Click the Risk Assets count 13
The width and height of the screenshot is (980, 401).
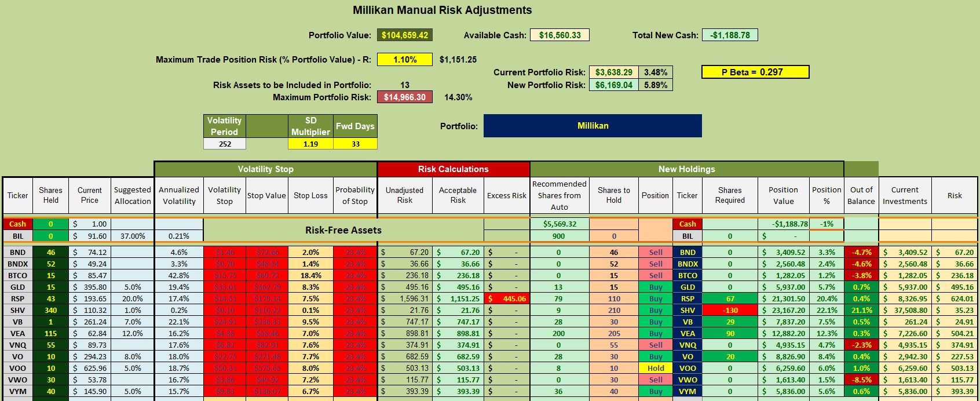[x=405, y=85]
